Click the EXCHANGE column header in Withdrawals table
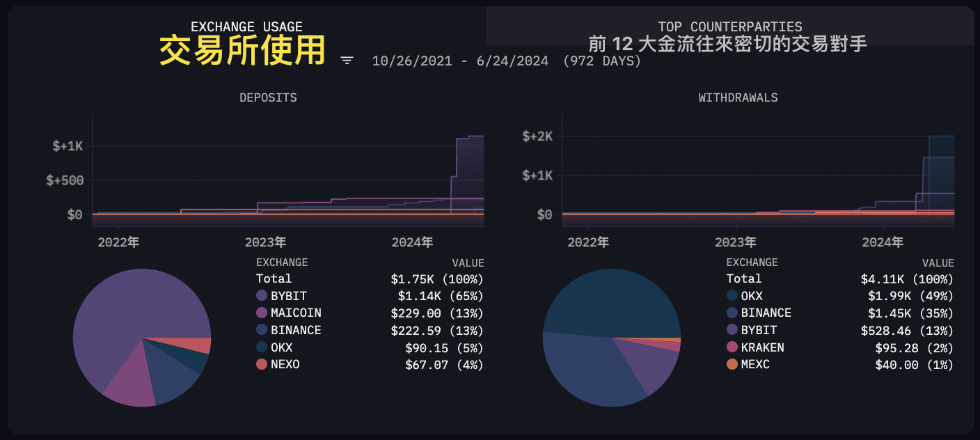980x440 pixels. tap(752, 262)
